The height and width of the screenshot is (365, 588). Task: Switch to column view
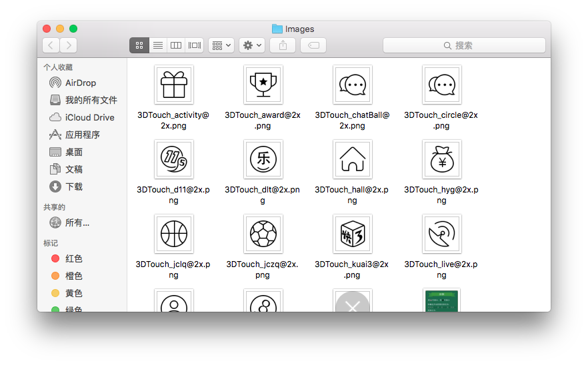tap(176, 45)
